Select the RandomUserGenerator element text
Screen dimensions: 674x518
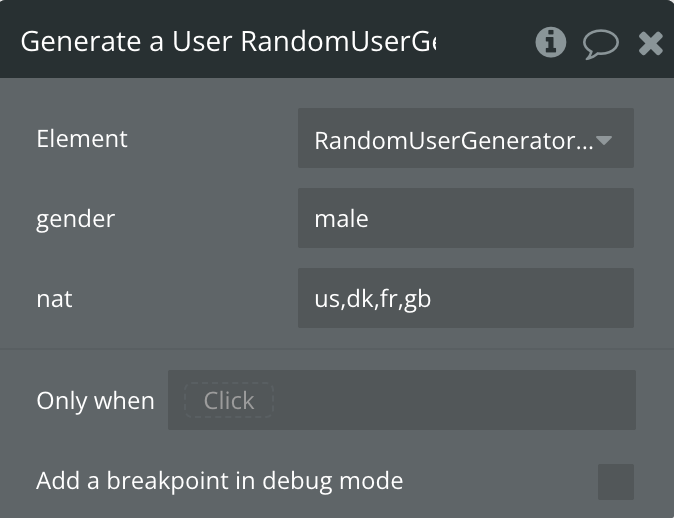452,140
